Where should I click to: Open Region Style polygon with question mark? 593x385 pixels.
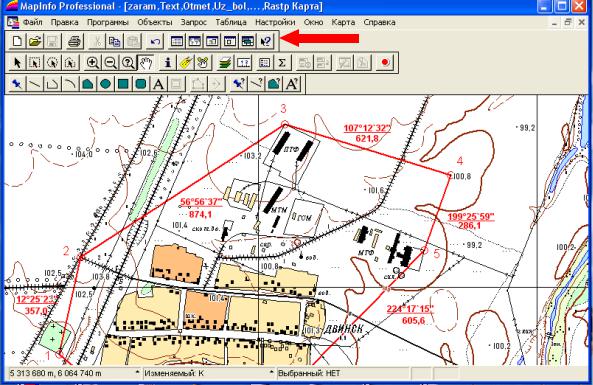(x=274, y=84)
